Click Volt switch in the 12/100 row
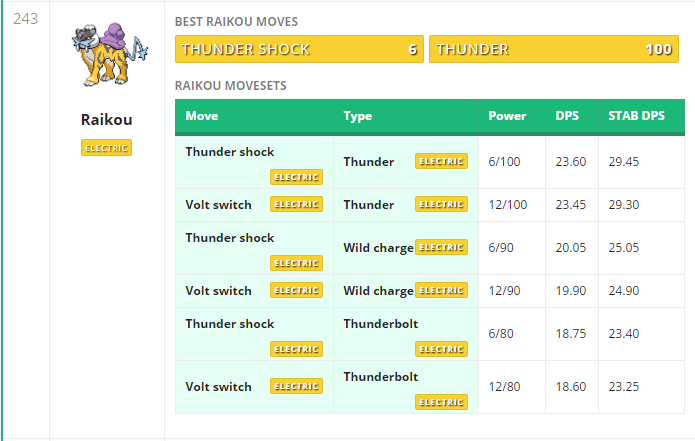The width and height of the screenshot is (695, 441). [218, 205]
